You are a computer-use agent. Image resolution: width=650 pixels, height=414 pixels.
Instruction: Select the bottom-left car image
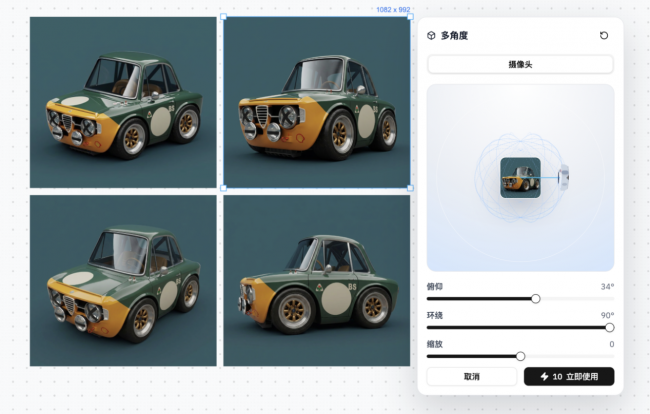pyautogui.click(x=123, y=281)
